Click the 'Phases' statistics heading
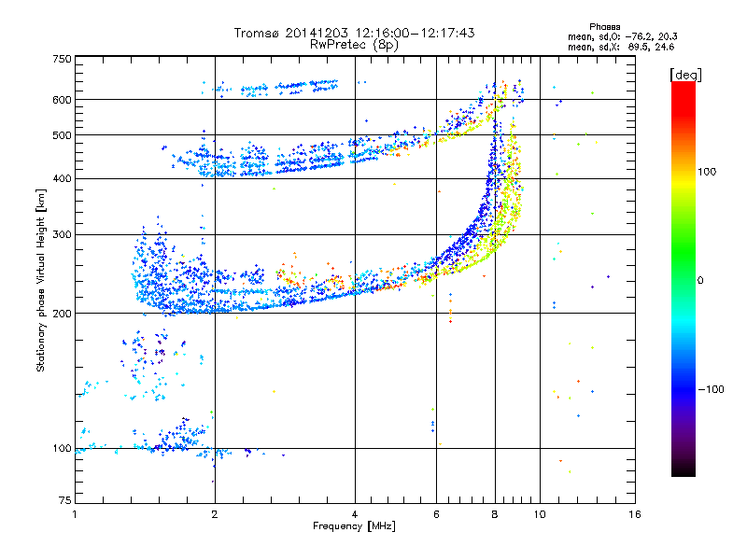Image resolution: width=747 pixels, height=560 pixels. click(x=604, y=27)
